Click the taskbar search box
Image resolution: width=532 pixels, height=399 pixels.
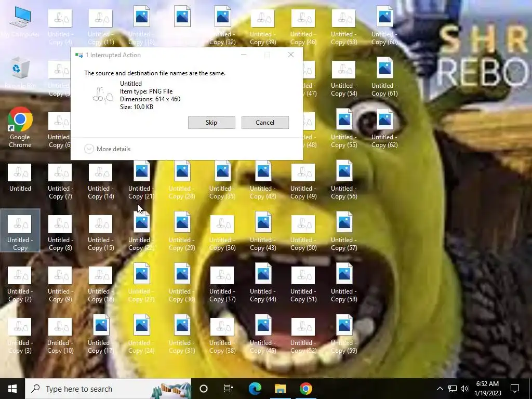point(108,389)
